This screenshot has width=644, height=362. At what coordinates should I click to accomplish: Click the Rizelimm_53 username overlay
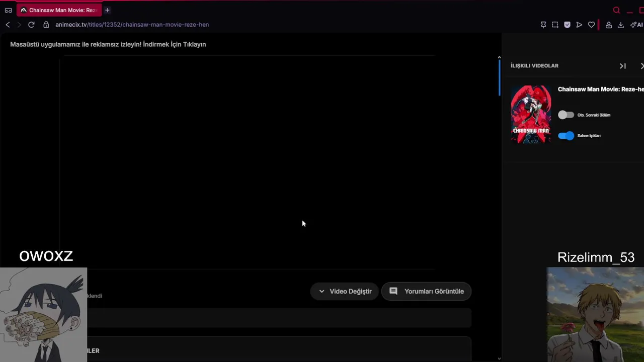596,257
